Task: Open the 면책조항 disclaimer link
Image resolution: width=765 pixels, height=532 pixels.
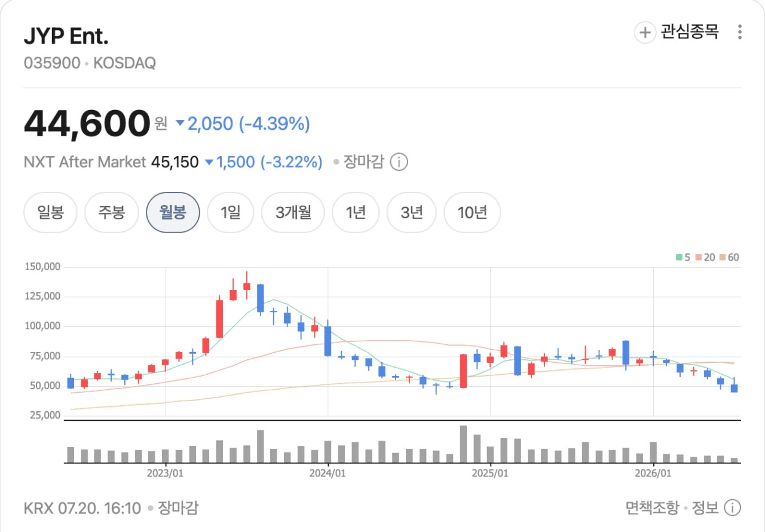Action: tap(652, 508)
